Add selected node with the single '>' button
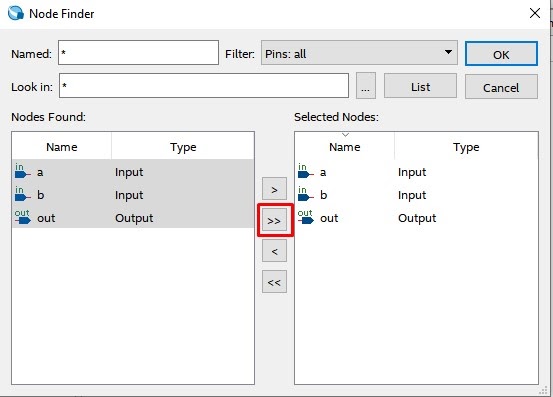 coord(274,189)
